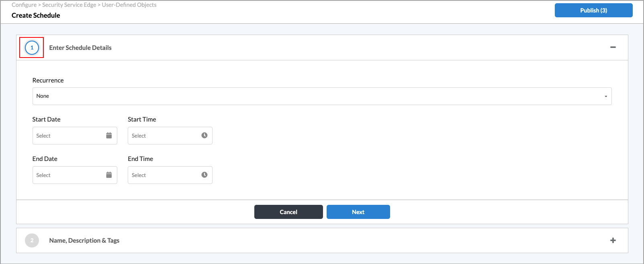Click the Publish (3) button
Viewport: 644px width, 264px height.
[593, 10]
